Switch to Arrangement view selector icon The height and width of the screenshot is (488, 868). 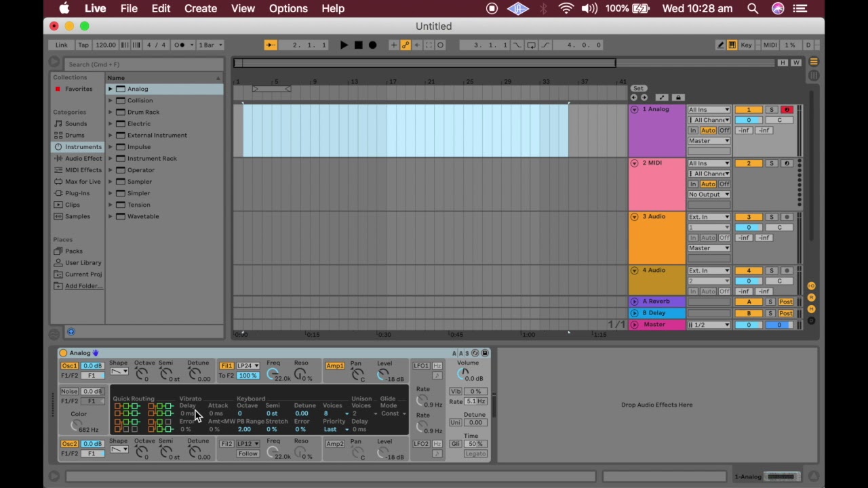[x=814, y=62]
